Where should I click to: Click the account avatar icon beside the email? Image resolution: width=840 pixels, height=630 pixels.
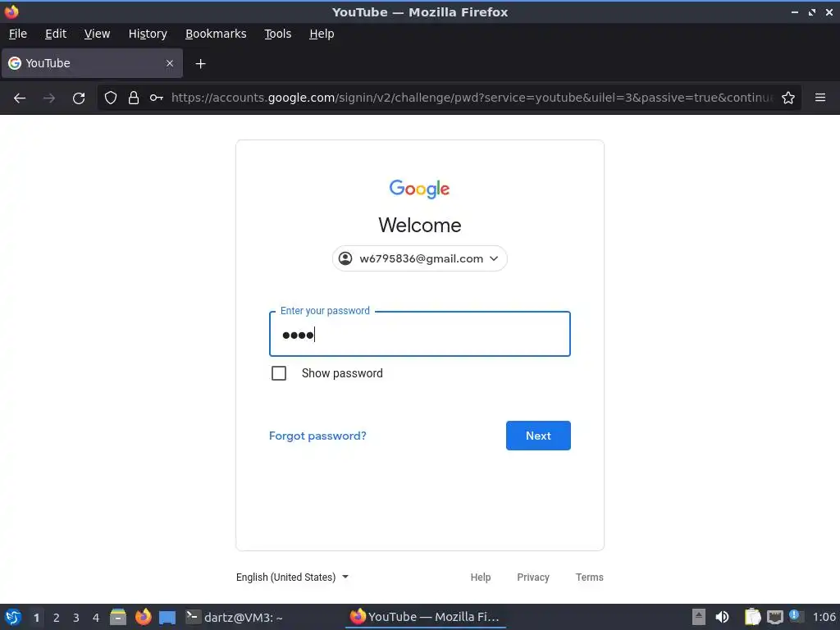[345, 258]
